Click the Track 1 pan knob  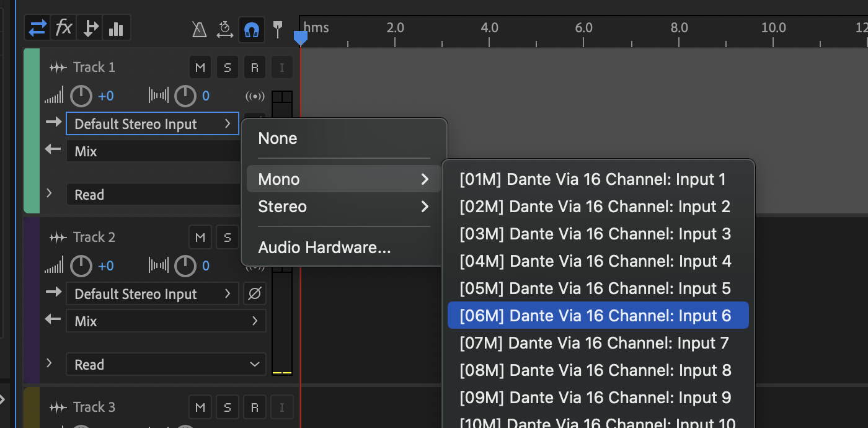185,96
